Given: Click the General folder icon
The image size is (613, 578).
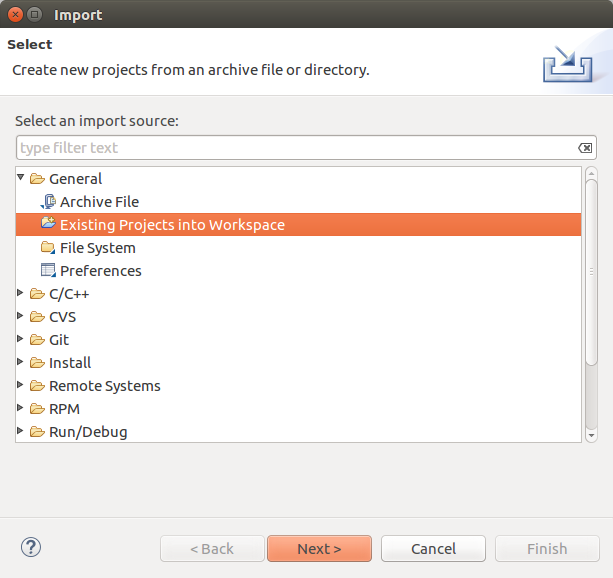Looking at the screenshot, I should (37, 179).
